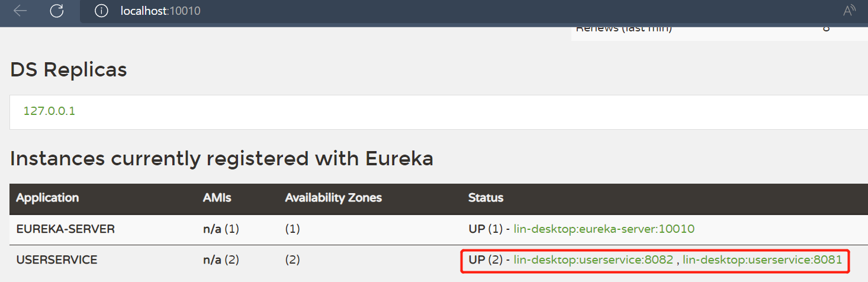Screen dimensions: 868x282
Task: Activate the read aloud icon
Action: [x=850, y=11]
